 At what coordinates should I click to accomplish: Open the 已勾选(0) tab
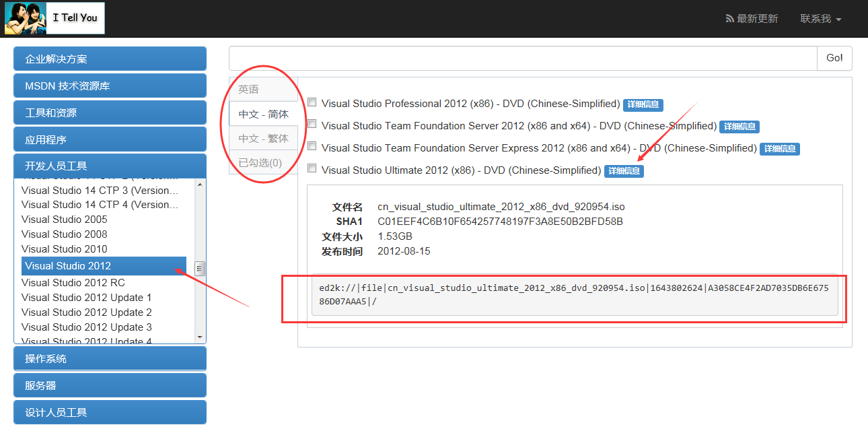(263, 162)
